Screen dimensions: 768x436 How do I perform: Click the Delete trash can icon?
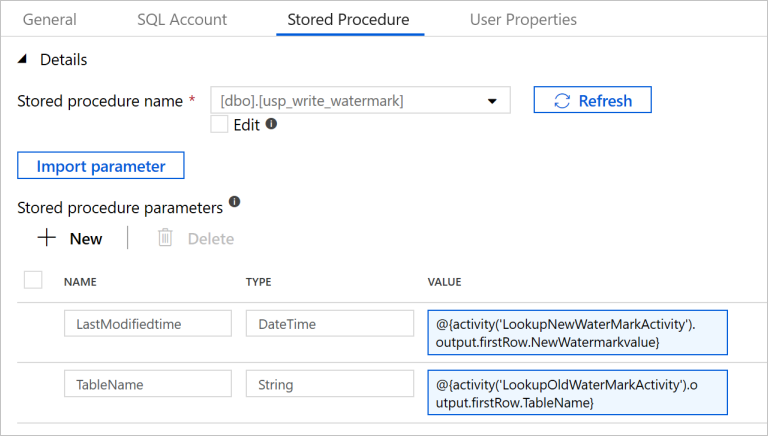pyautogui.click(x=165, y=238)
